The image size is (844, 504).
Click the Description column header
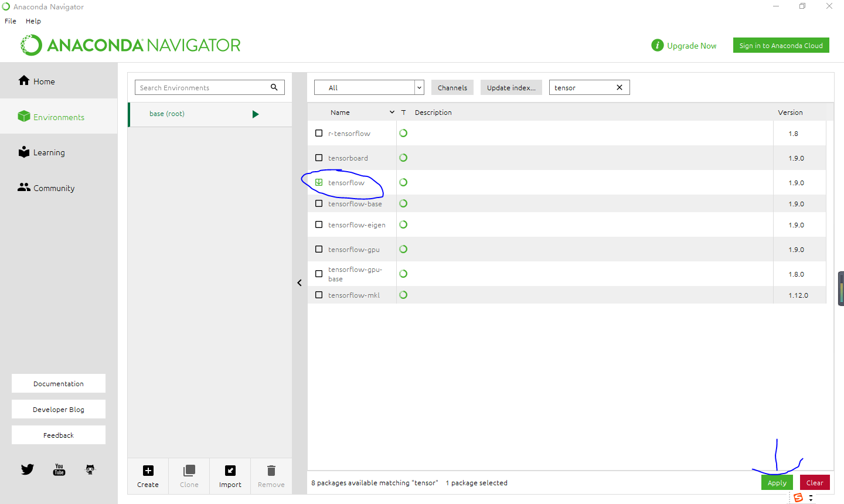pyautogui.click(x=433, y=112)
